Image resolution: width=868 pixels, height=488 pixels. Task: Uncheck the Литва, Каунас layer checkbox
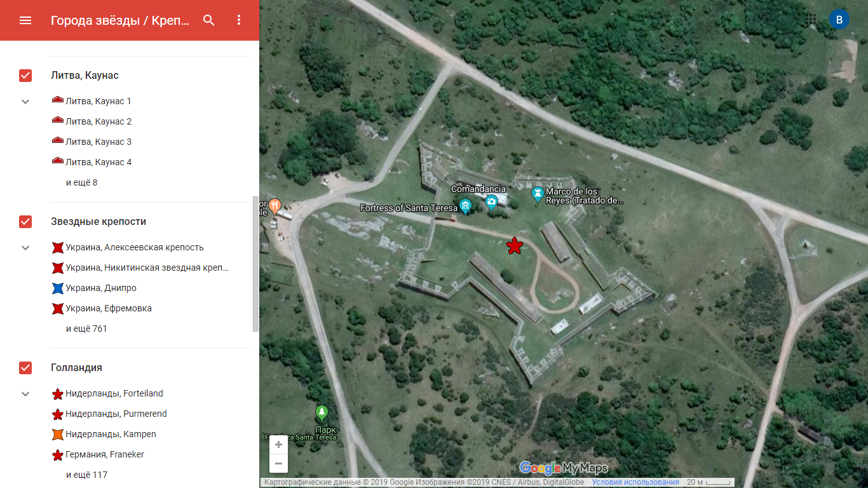pos(25,76)
